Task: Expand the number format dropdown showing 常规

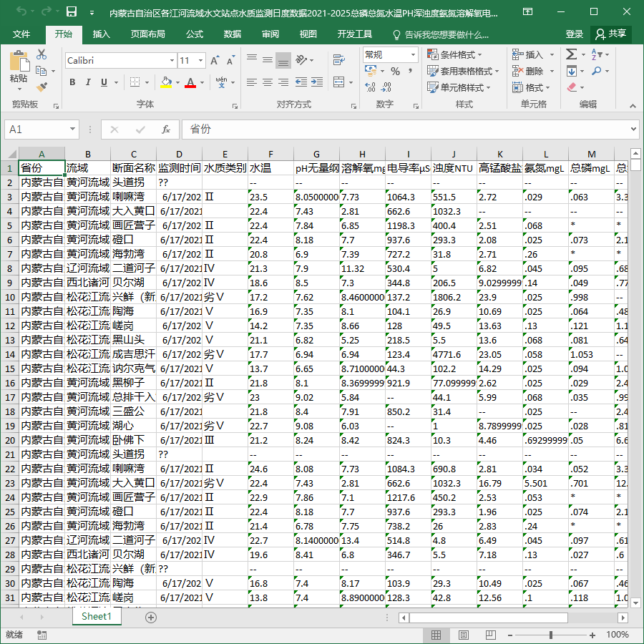Action: tap(413, 54)
